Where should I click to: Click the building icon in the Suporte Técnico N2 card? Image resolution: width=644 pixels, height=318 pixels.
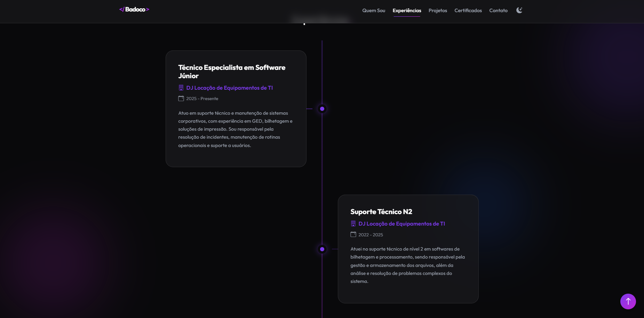[x=353, y=223]
